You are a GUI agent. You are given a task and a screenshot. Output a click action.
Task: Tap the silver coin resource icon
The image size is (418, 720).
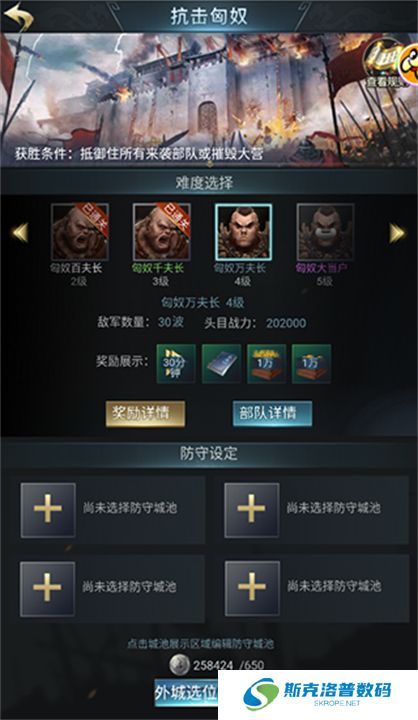click(x=180, y=664)
